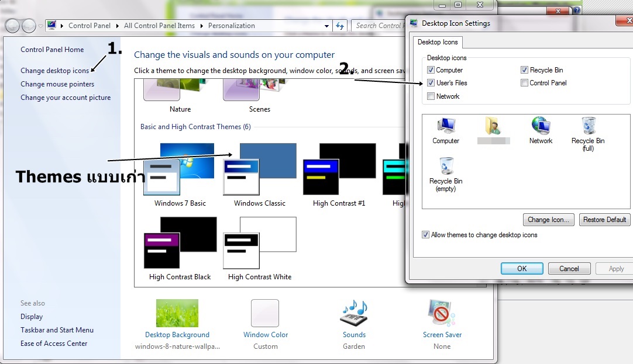This screenshot has width=633, height=364.
Task: Open the Window Color swatch icon
Action: 265,313
